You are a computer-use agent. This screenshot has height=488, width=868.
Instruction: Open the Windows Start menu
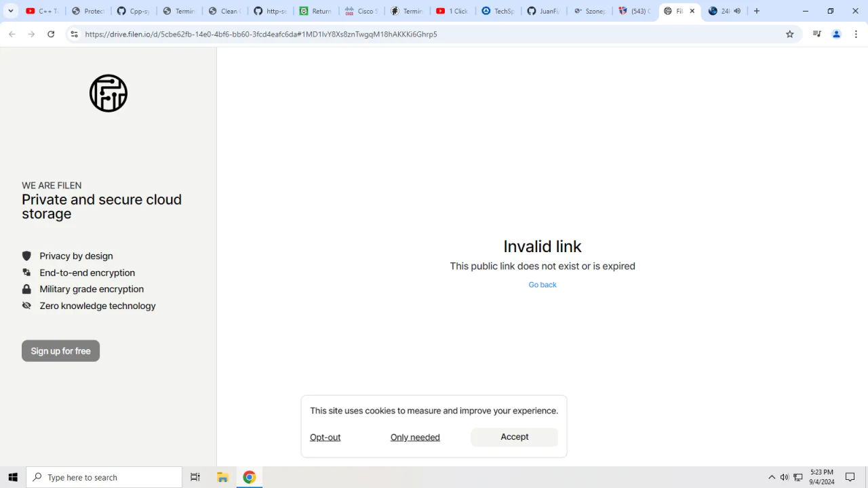point(13,477)
